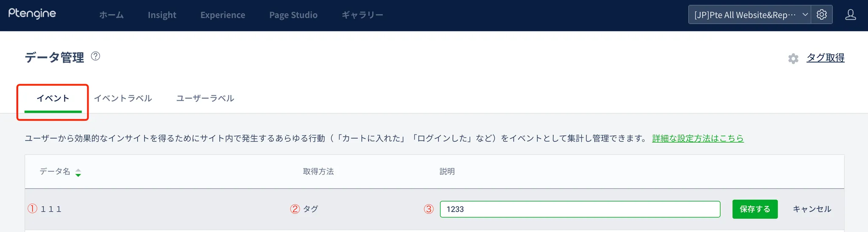Click the タグ取得 link
Image resolution: width=868 pixels, height=232 pixels.
click(x=825, y=58)
